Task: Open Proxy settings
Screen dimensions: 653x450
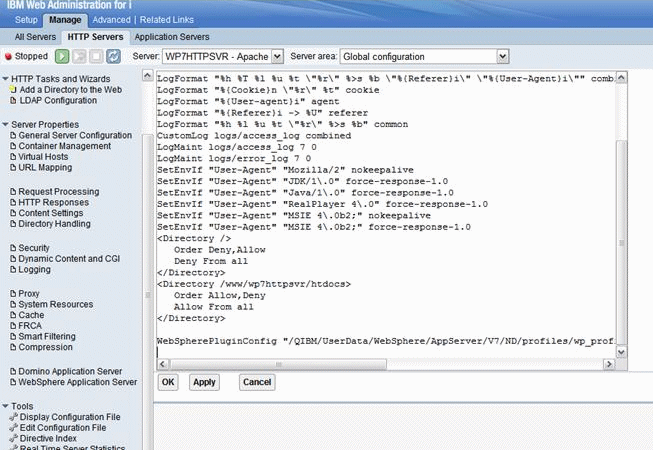Action: click(x=29, y=293)
